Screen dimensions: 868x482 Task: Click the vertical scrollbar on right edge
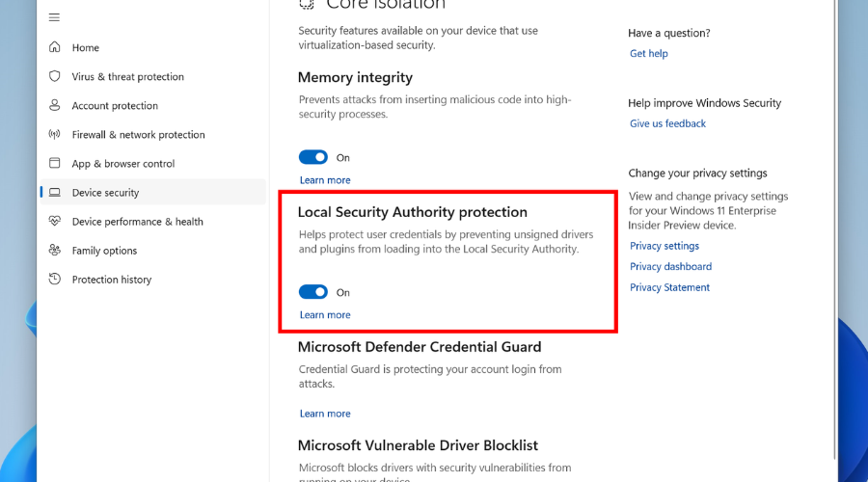click(x=835, y=229)
